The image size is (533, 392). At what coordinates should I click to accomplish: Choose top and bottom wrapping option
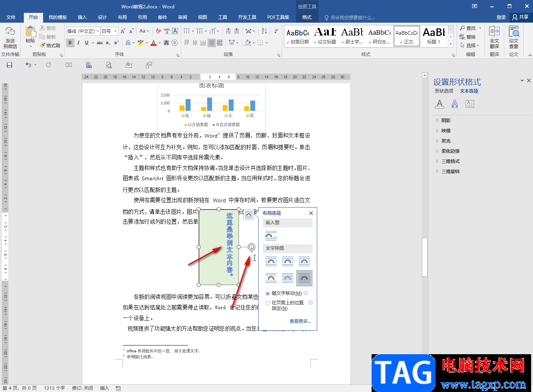pyautogui.click(x=271, y=278)
